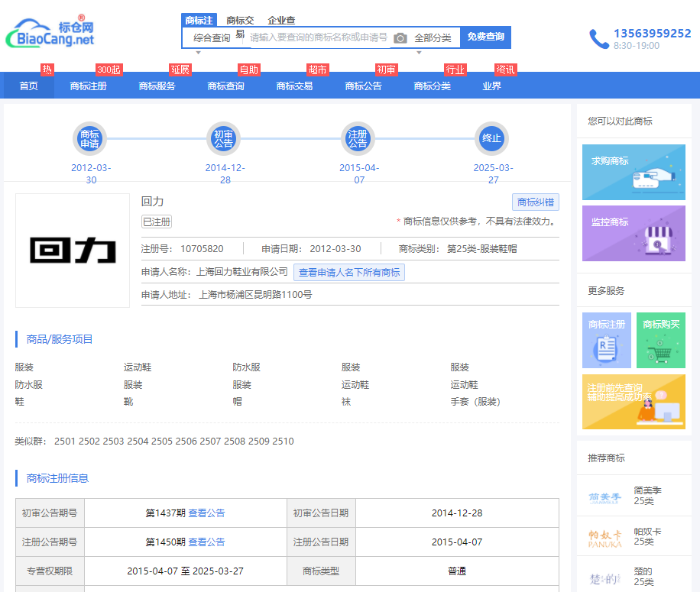
Task: Open 商标交易 in navigation bar
Action: (295, 86)
